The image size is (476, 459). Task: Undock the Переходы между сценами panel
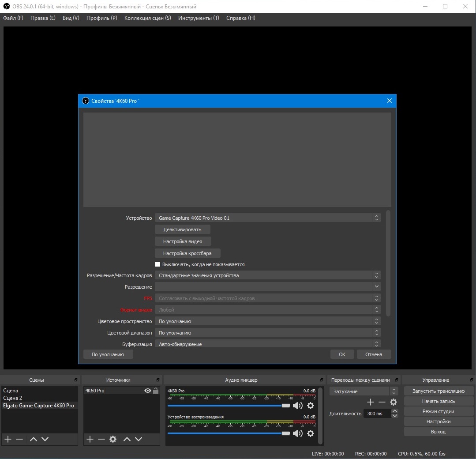point(397,380)
